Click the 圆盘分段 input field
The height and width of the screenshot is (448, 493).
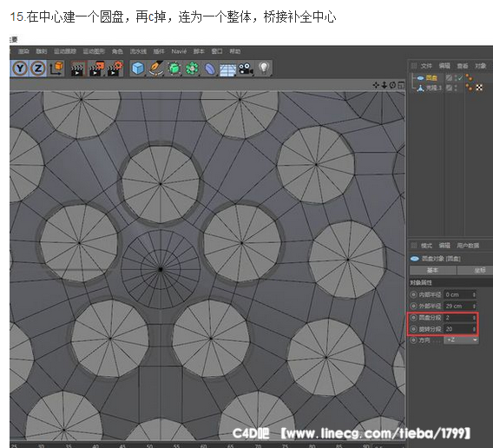459,318
